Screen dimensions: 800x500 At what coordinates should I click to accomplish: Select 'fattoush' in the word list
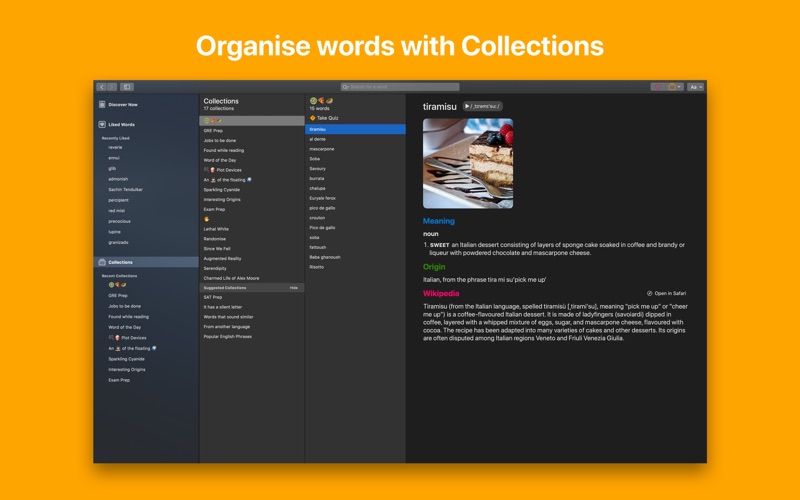(318, 247)
